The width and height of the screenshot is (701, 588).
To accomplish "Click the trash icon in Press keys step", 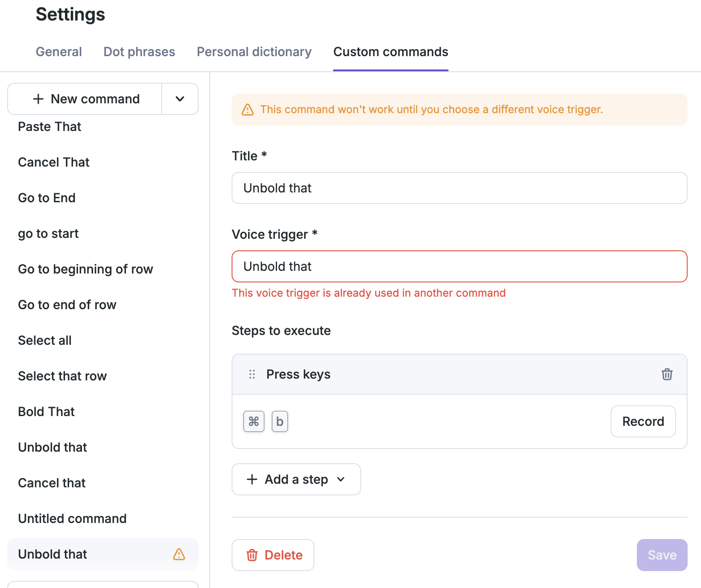I will [667, 374].
